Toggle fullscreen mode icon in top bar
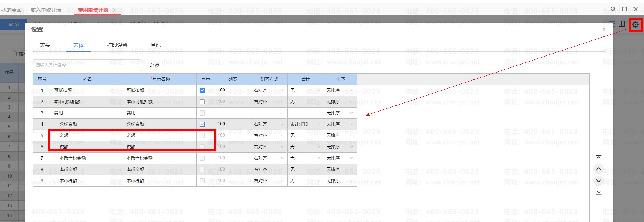 (624, 9)
